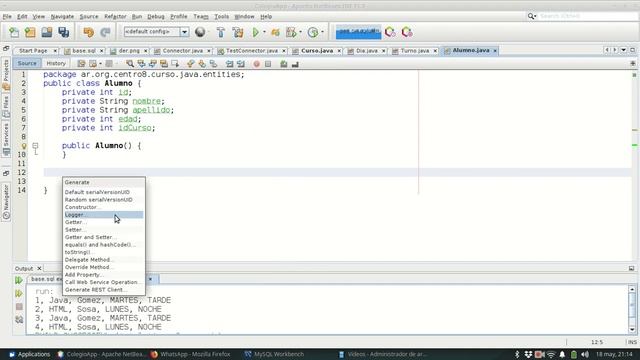Open the Profile Project dropdown arrow

point(322,32)
